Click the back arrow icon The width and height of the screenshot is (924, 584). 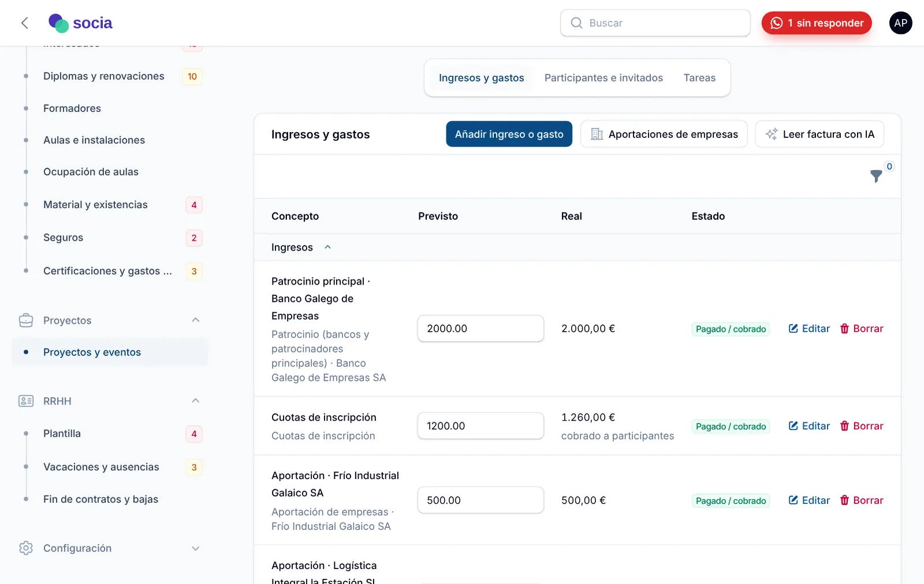pos(24,23)
